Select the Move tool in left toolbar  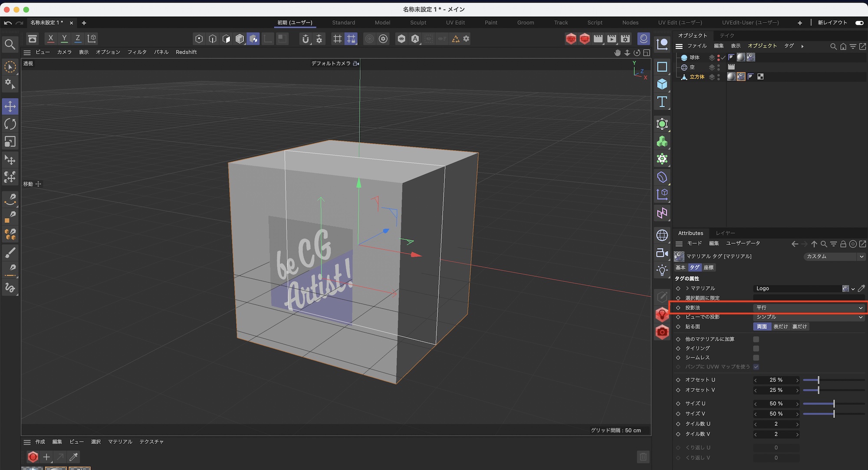click(x=10, y=106)
